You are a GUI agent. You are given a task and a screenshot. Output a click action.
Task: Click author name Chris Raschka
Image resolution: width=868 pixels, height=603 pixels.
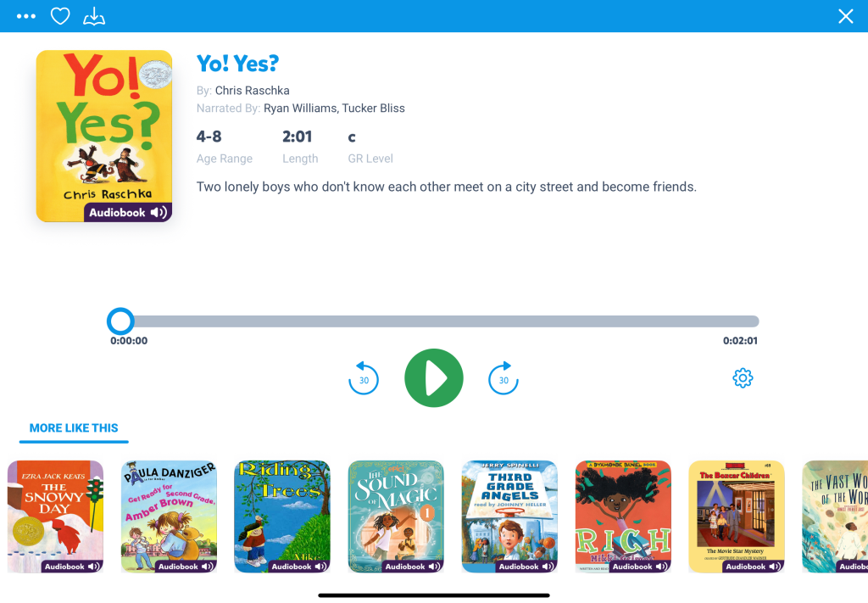253,90
